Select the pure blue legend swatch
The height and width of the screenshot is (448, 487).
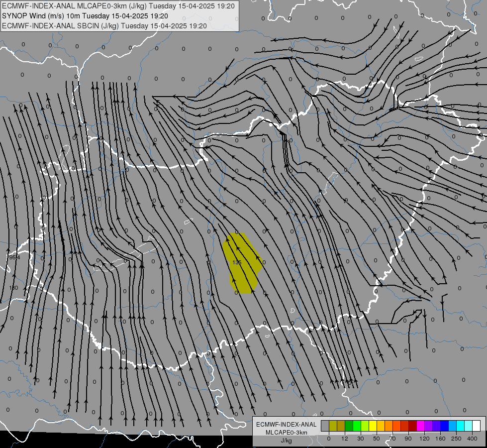tap(444, 426)
